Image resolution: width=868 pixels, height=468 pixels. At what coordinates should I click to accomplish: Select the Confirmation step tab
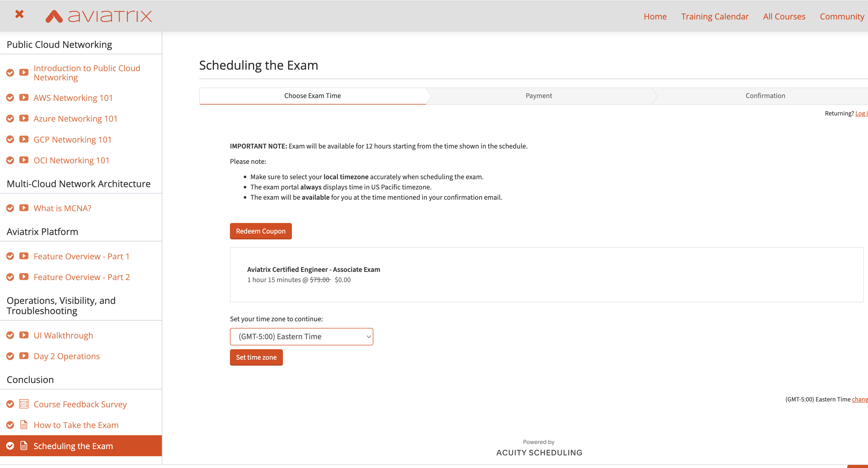[x=765, y=96]
